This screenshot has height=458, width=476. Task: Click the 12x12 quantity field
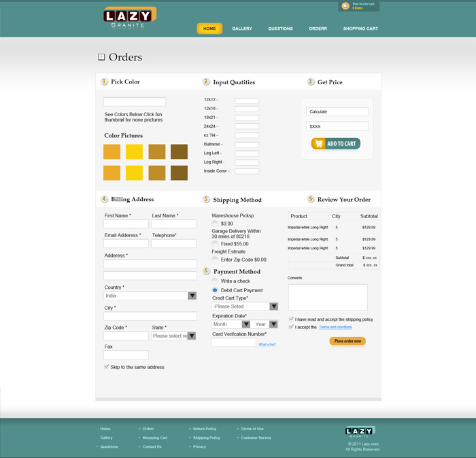[x=247, y=101]
